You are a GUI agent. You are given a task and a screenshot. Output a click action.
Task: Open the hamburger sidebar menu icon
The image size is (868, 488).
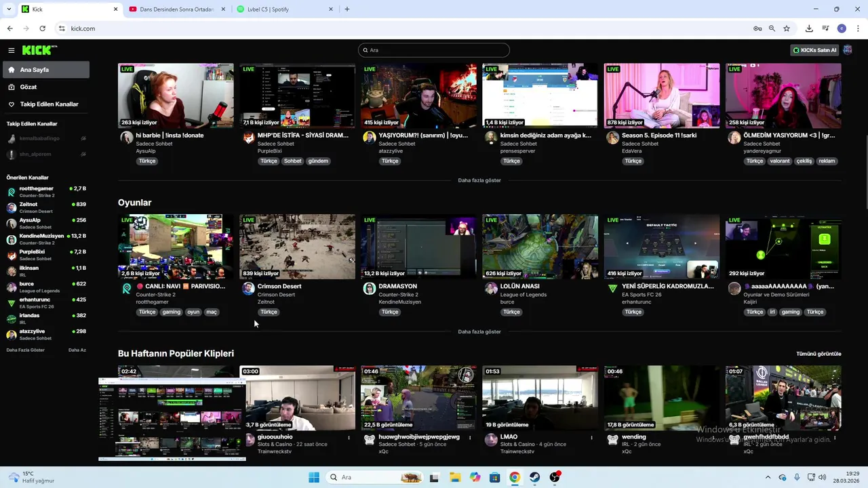12,50
